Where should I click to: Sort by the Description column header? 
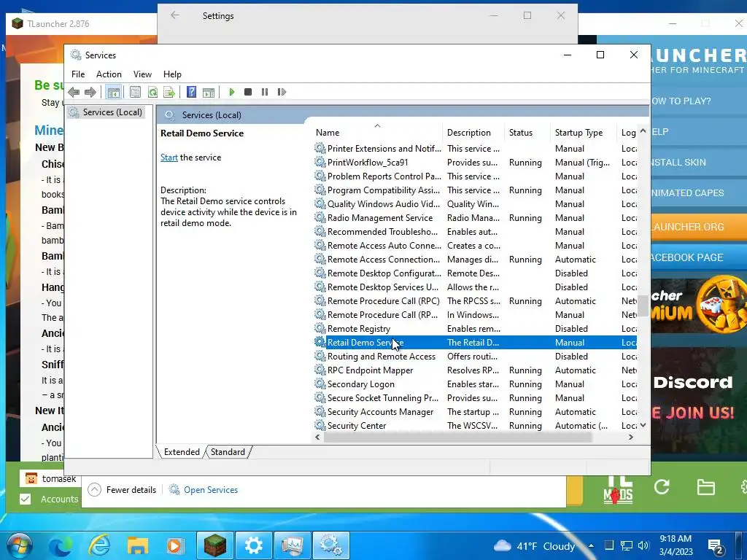(x=473, y=133)
